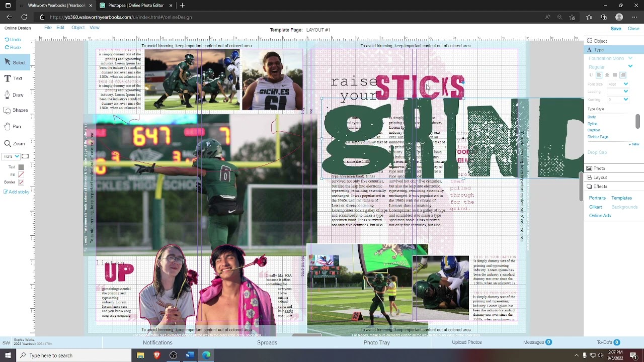Toggle underline in the Type panel

(x=591, y=75)
